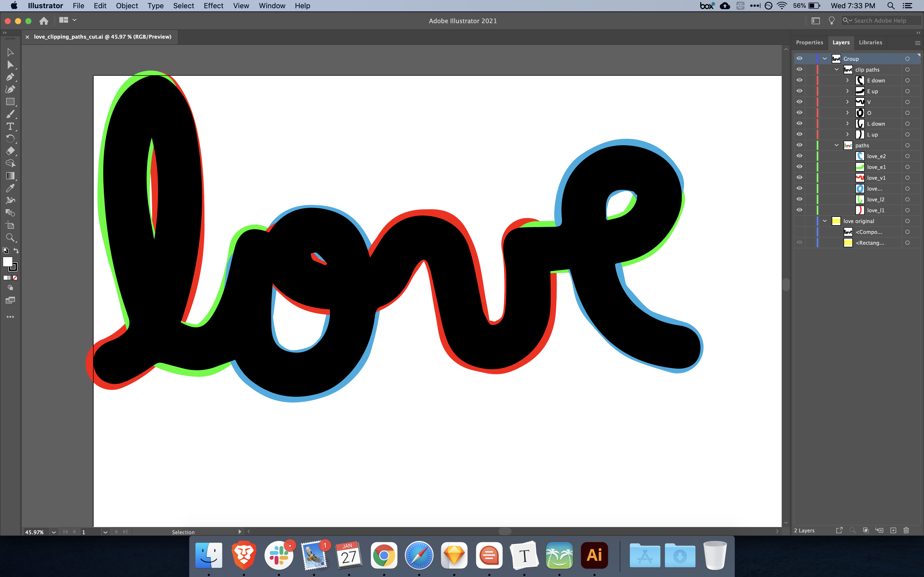Screen dimensions: 924x577
Task: Click the fill color swatch
Action: pos(8,262)
